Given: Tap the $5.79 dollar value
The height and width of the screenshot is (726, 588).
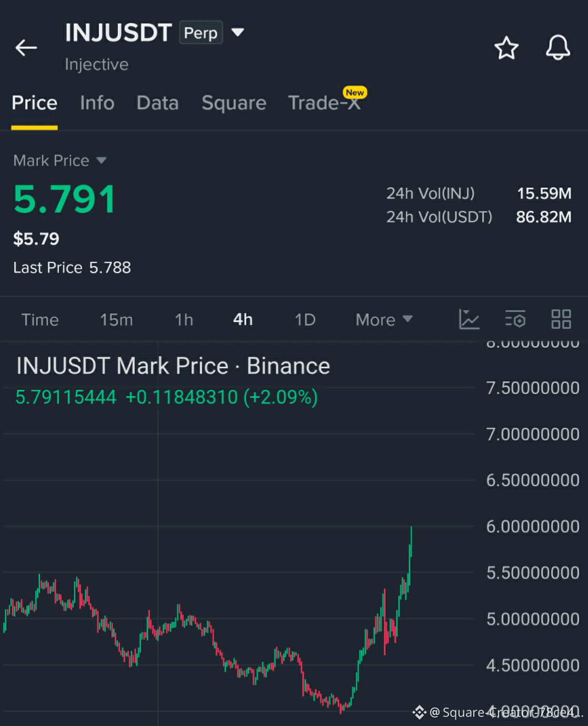Looking at the screenshot, I should tap(36, 239).
